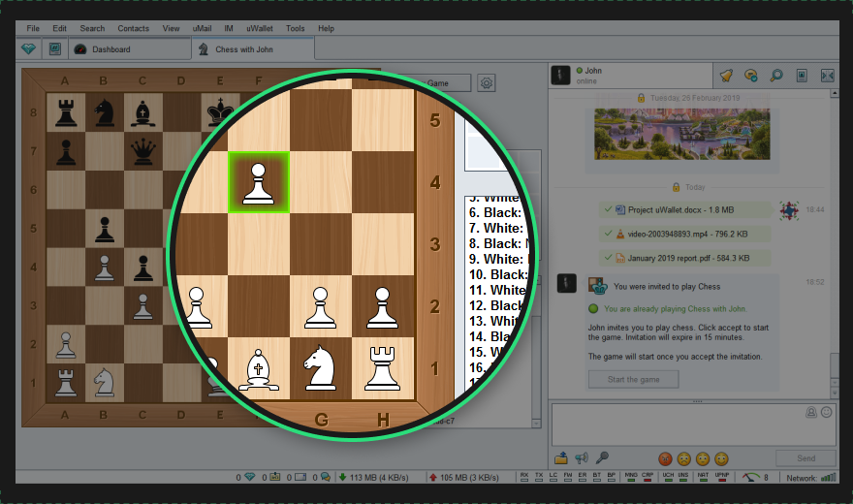Insert the neutral face emoji
This screenshot has width=853, height=504.
click(703, 458)
